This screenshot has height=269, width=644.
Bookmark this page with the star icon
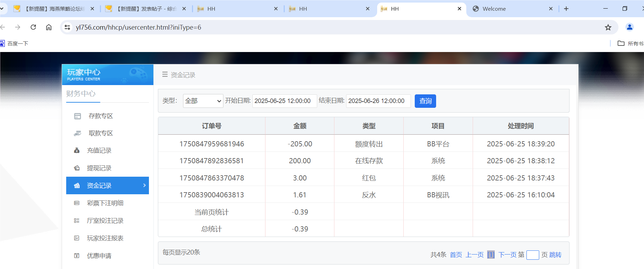click(608, 28)
